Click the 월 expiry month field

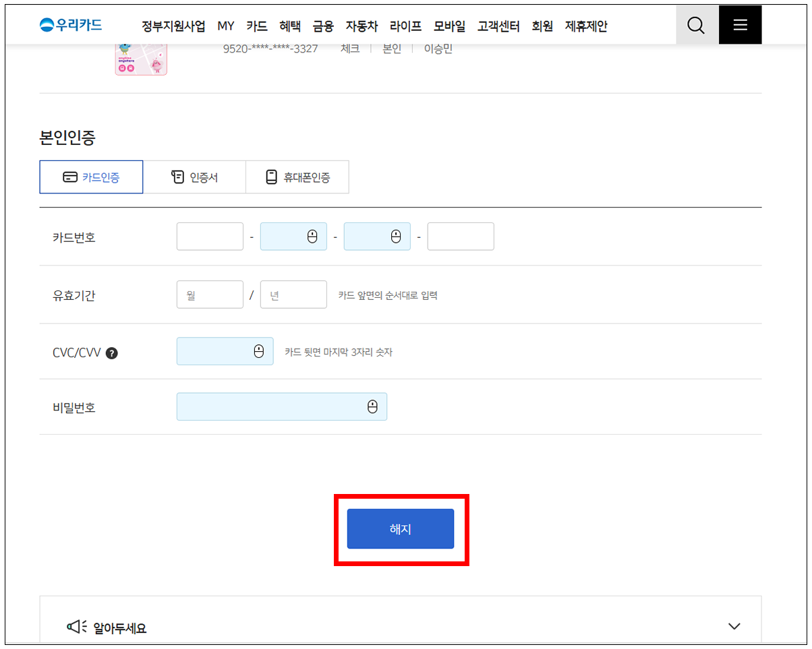(210, 295)
